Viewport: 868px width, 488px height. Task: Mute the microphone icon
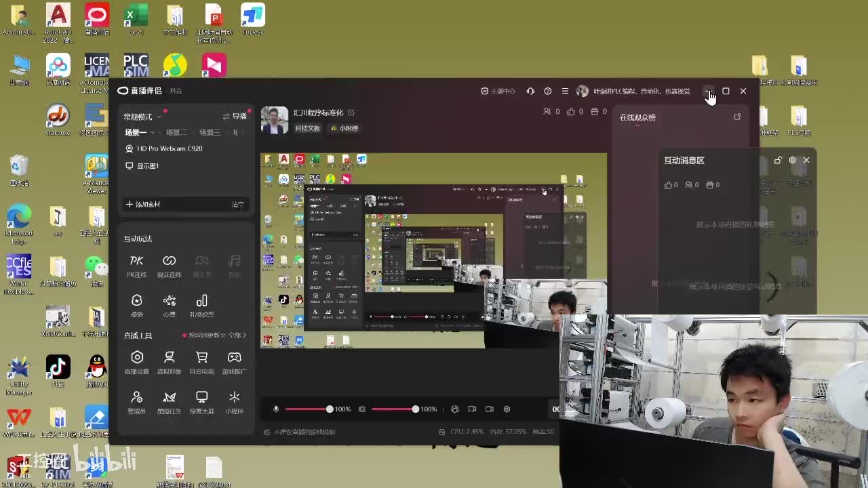point(276,409)
